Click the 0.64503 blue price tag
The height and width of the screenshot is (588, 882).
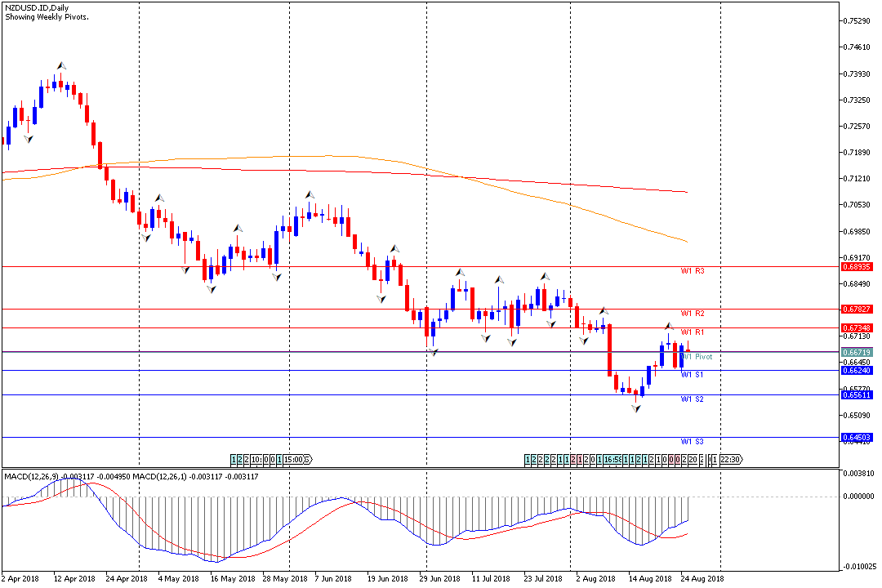pos(857,437)
